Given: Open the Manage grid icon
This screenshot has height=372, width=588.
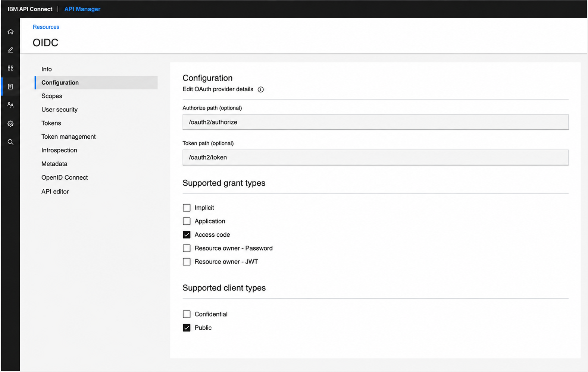Looking at the screenshot, I should (x=10, y=68).
